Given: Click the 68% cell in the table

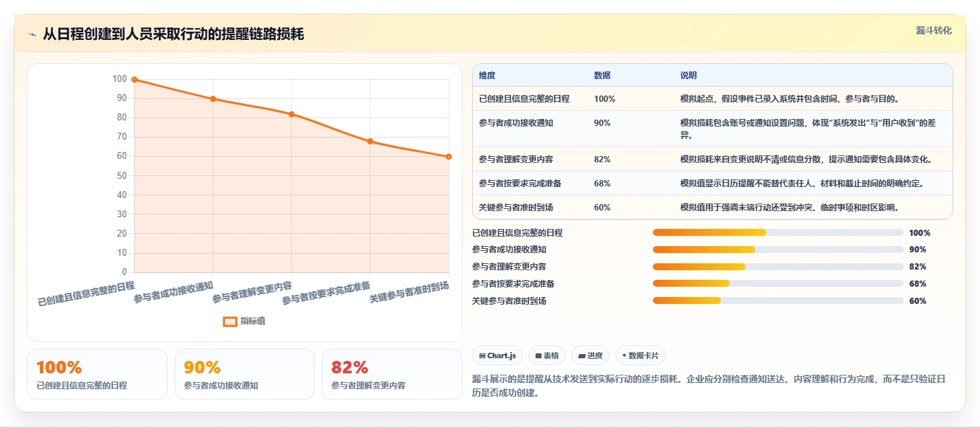Looking at the screenshot, I should pyautogui.click(x=602, y=184).
